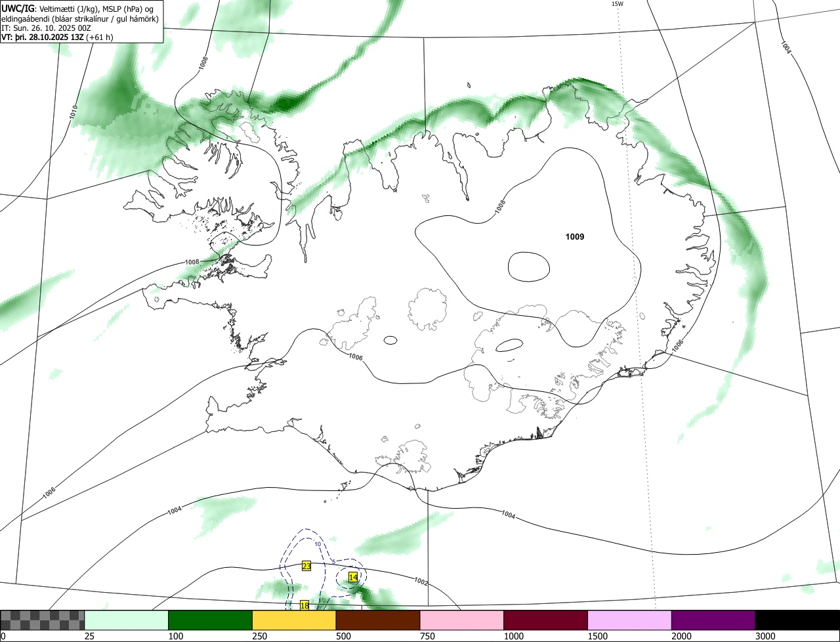
Task: Click the legend value 3000
Action: [x=765, y=636]
